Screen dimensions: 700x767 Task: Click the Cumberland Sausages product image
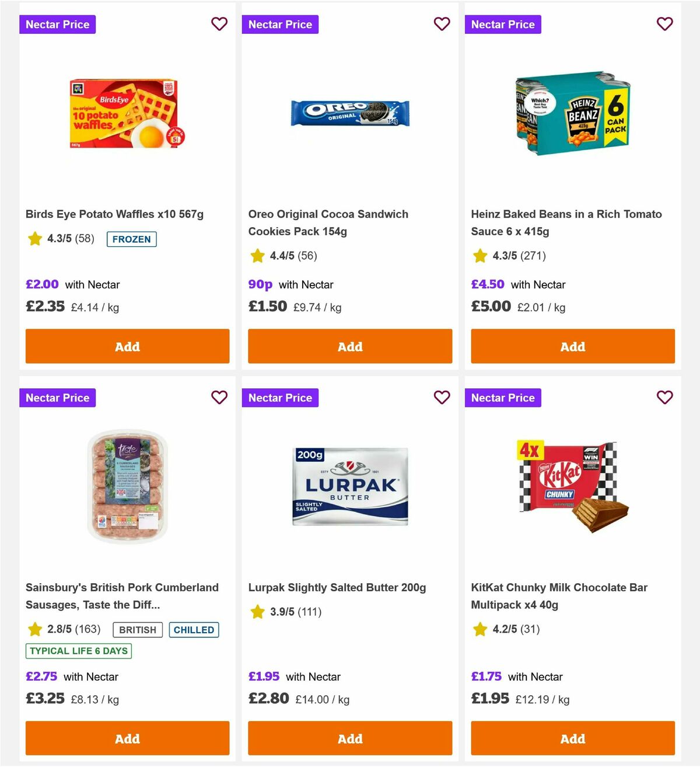pyautogui.click(x=127, y=487)
